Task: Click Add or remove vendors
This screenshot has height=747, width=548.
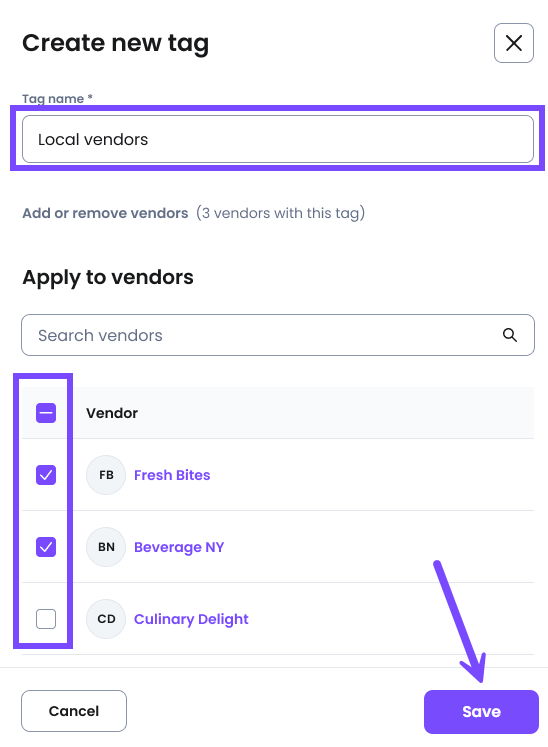Action: 105,213
